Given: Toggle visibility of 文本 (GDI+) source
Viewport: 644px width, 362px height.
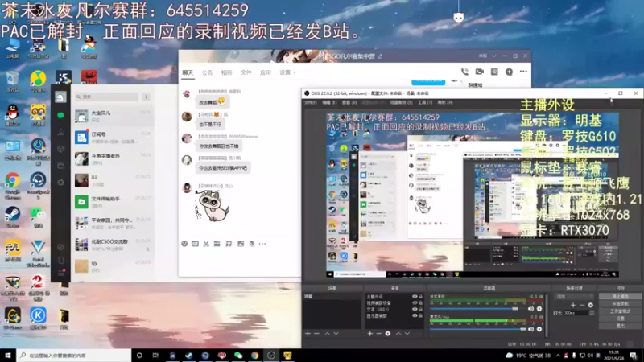Looking at the screenshot, I should click(415, 309).
